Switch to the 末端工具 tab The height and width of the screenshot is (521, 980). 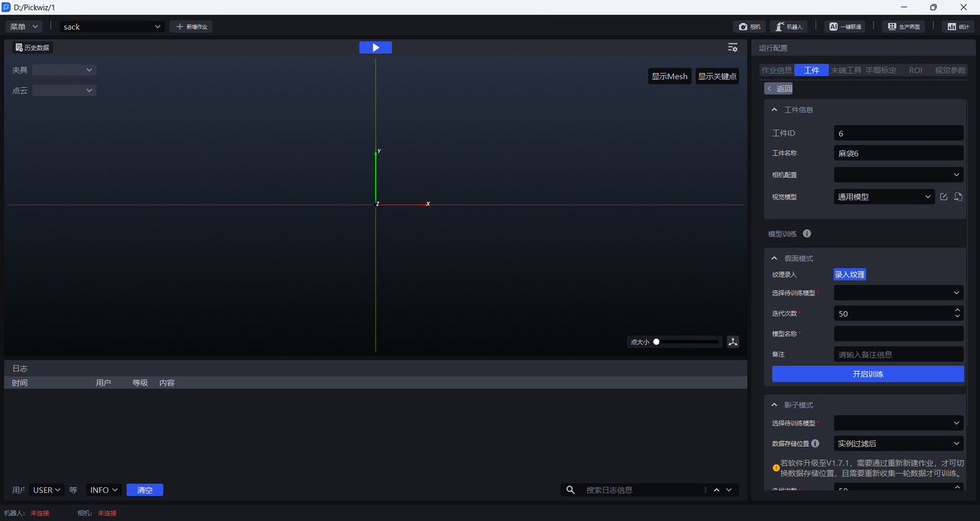pyautogui.click(x=846, y=70)
